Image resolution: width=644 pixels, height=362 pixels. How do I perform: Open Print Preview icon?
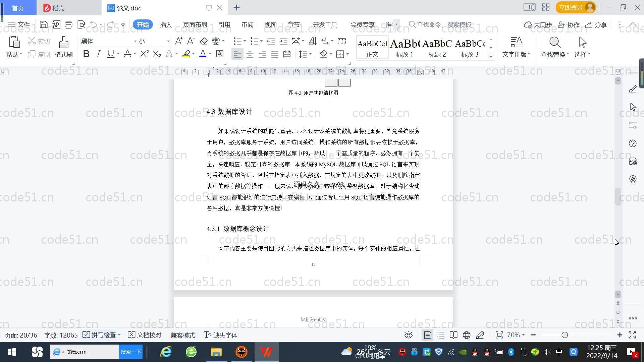pos(81,24)
